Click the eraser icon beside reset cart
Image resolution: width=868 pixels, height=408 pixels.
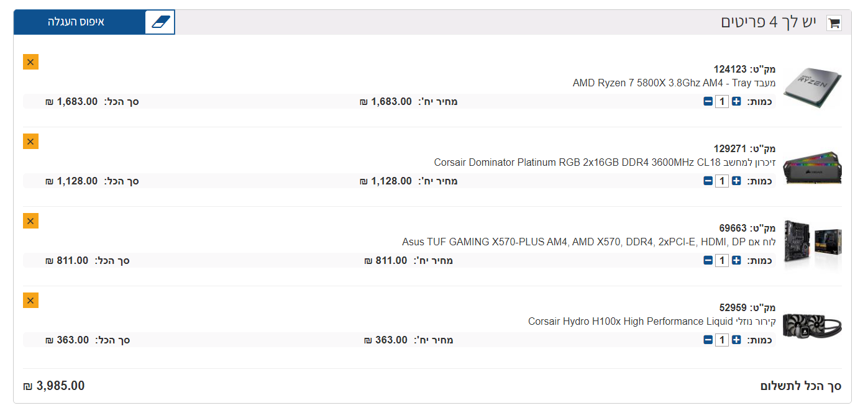click(160, 22)
